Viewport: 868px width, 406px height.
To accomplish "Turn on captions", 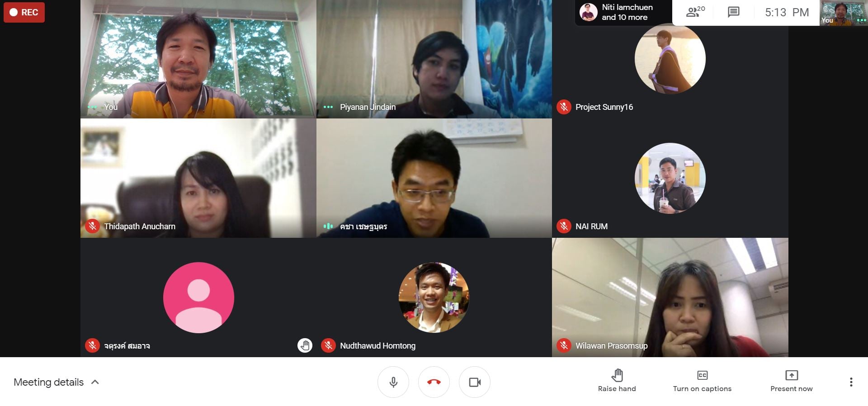I will (702, 381).
